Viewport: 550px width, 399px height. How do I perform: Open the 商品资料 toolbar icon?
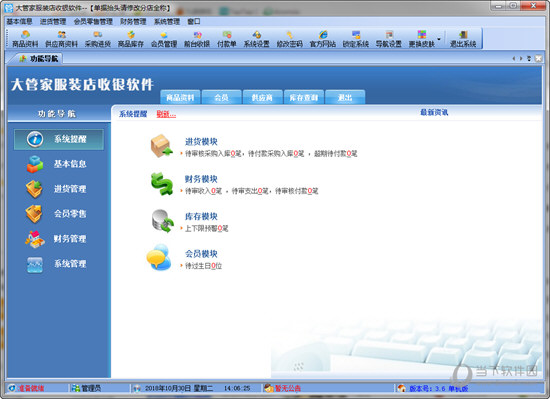25,39
